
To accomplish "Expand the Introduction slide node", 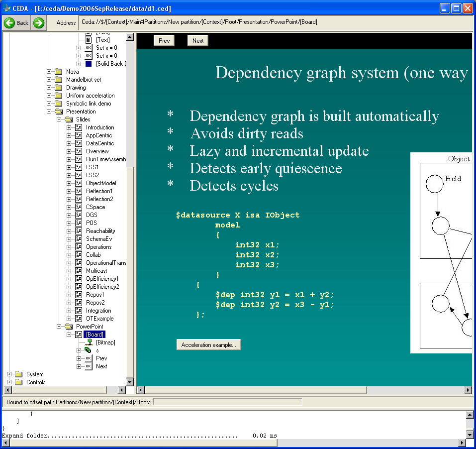I will [x=69, y=127].
